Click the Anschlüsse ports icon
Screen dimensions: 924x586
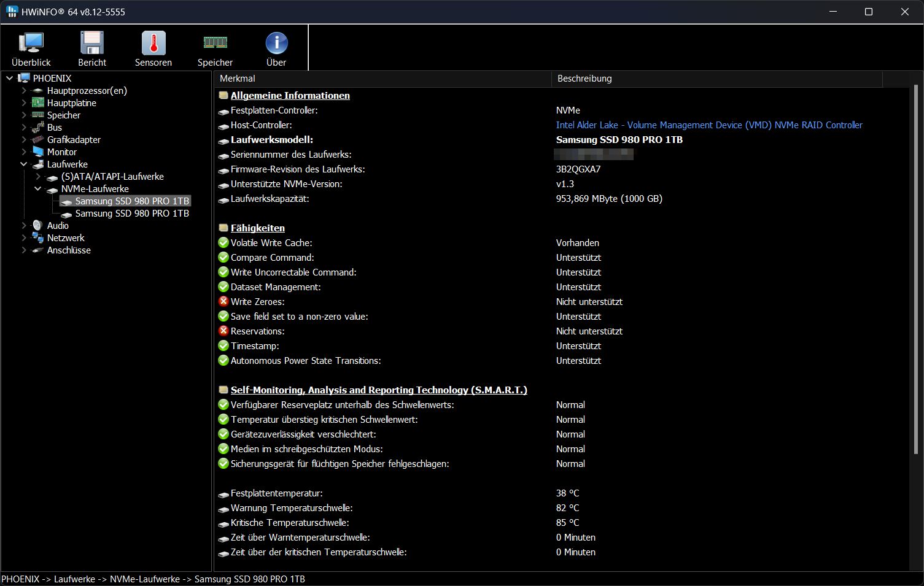pyautogui.click(x=38, y=250)
